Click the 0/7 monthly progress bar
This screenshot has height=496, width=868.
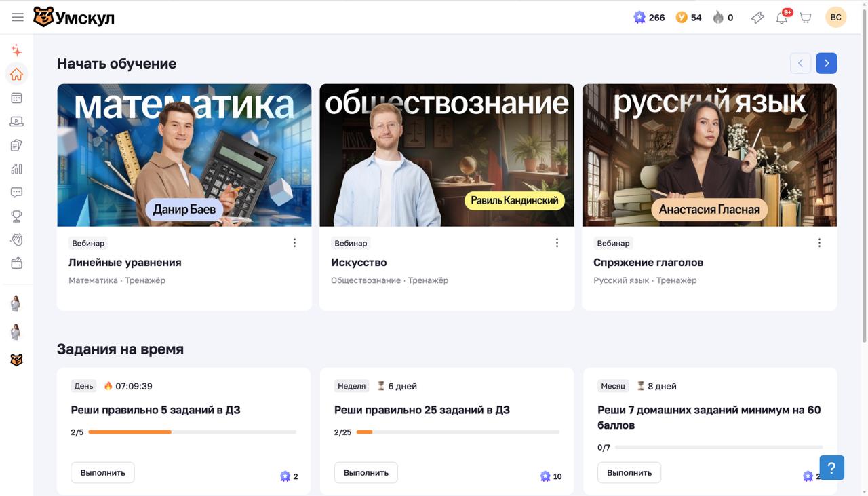(719, 448)
